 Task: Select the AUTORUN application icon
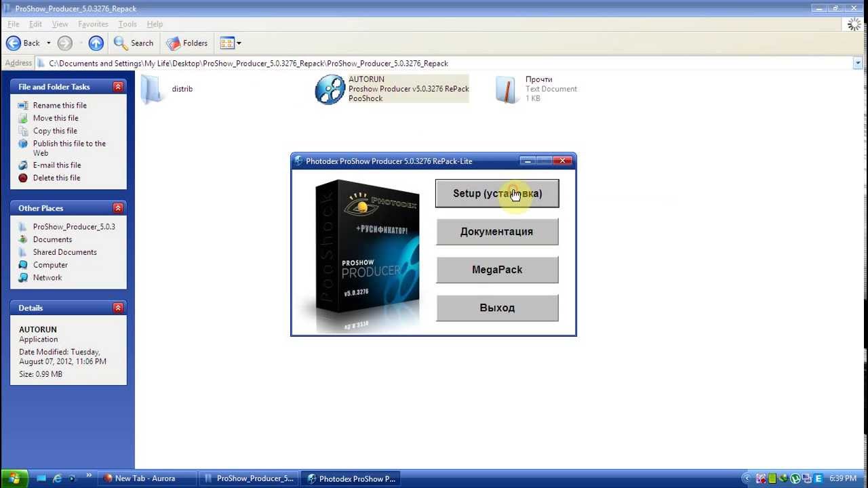330,89
